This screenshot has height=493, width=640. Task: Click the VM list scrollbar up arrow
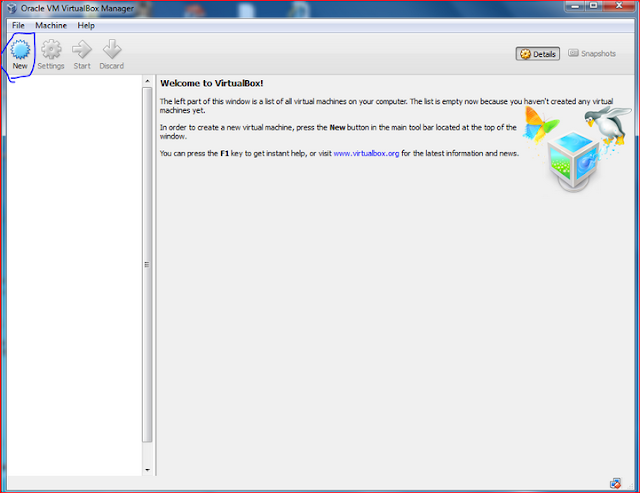[147, 82]
